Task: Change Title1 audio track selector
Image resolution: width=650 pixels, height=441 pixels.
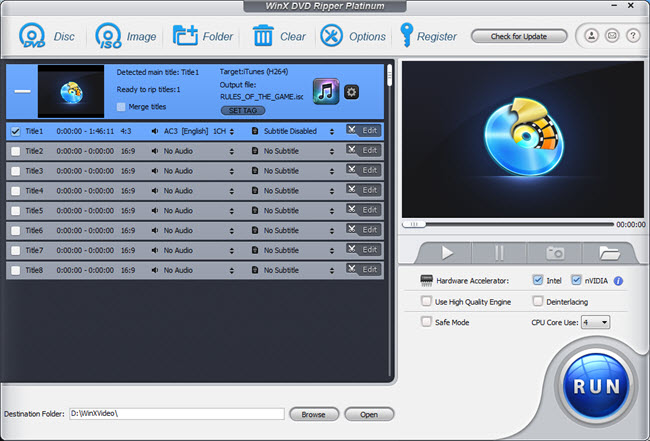Action: [232, 131]
